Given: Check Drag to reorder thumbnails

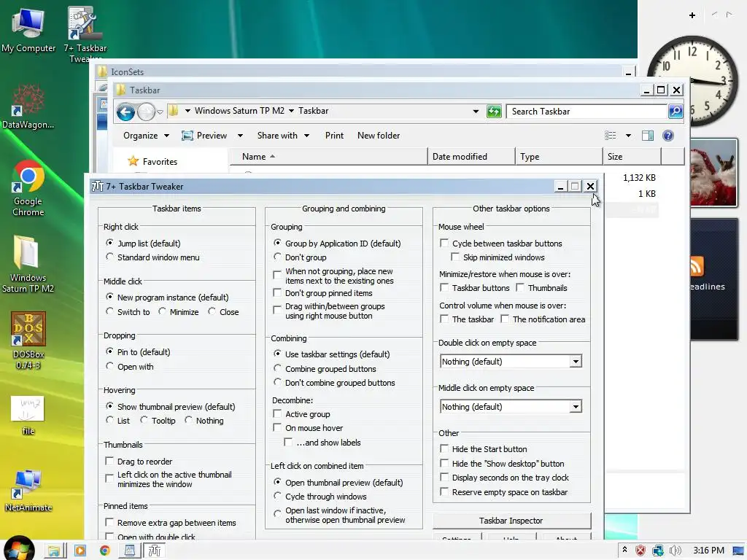Looking at the screenshot, I should (109, 461).
